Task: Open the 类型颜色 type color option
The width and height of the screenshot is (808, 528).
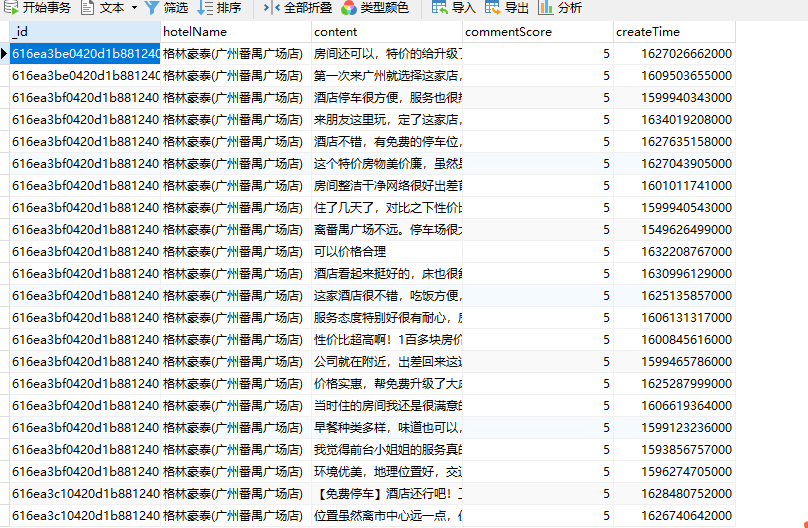Action: (375, 8)
